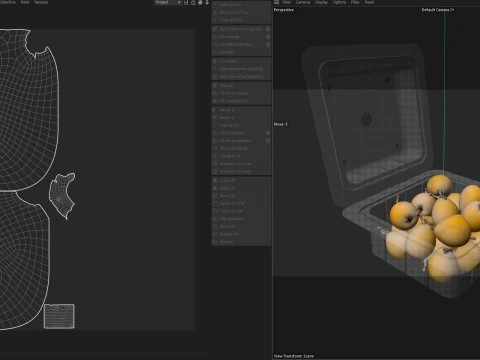480x360 pixels.
Task: Click the Paste UV icon
Action: tap(215, 188)
